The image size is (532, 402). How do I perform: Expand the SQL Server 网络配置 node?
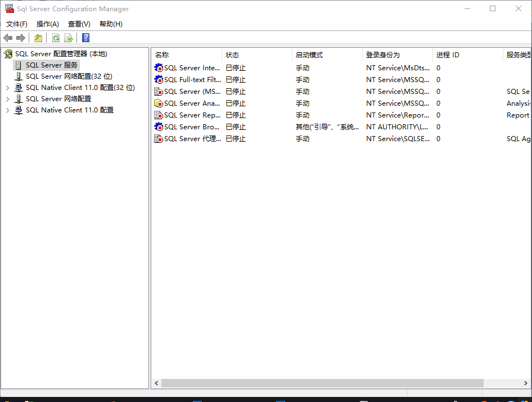coord(7,99)
